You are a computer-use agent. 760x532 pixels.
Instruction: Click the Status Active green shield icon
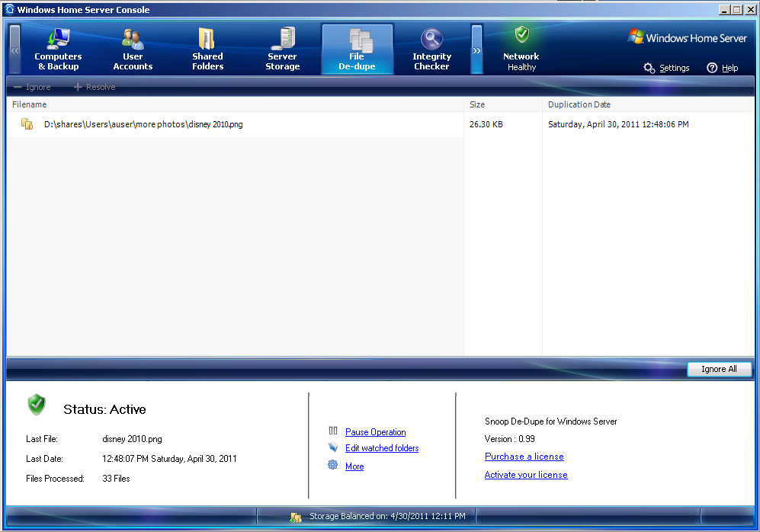pyautogui.click(x=37, y=405)
